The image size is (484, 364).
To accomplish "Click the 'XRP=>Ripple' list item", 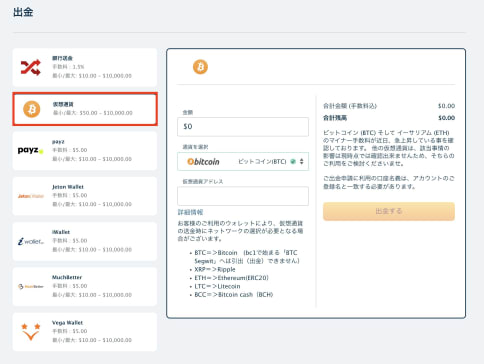I will pyautogui.click(x=215, y=269).
